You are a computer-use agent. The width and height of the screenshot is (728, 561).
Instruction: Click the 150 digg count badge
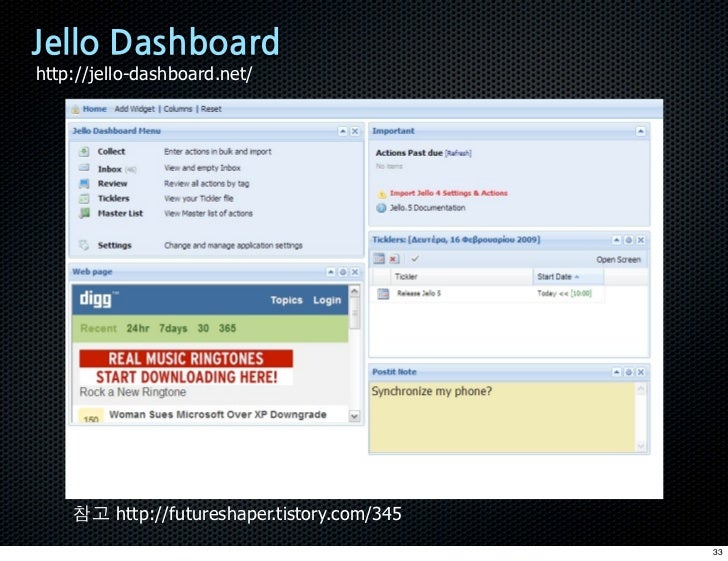[x=91, y=417]
